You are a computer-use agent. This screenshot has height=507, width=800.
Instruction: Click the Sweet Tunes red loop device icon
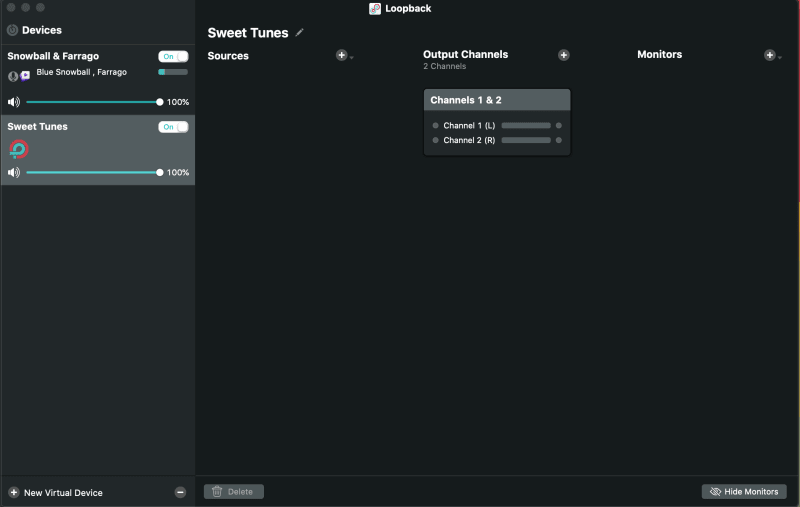click(x=19, y=149)
